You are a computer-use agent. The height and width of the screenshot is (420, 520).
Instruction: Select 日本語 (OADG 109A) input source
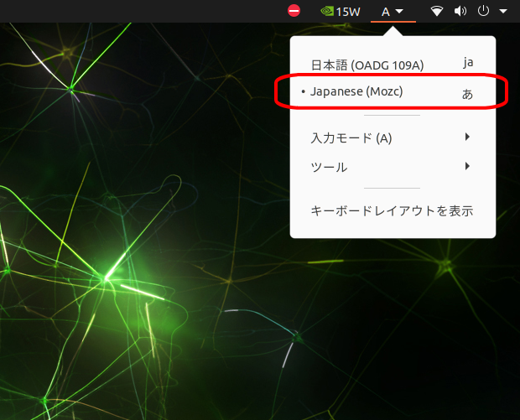click(367, 65)
